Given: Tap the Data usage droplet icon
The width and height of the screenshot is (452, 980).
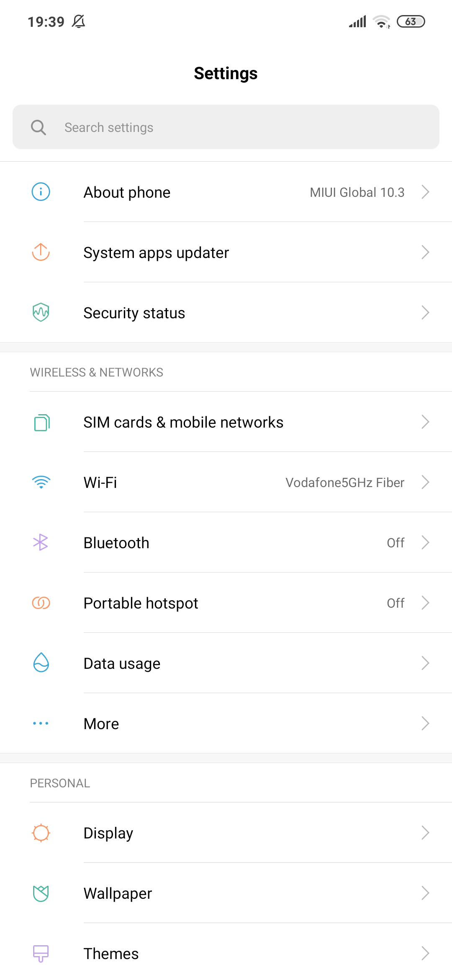Looking at the screenshot, I should (41, 663).
